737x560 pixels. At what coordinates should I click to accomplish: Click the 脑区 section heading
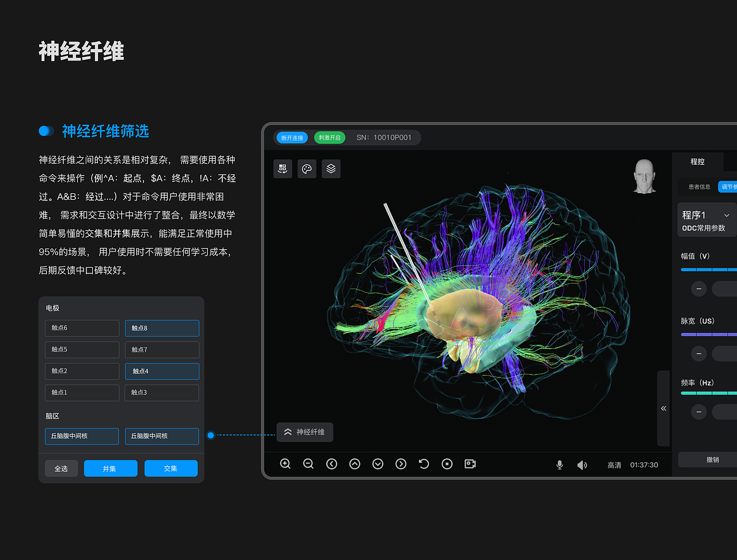coord(52,416)
